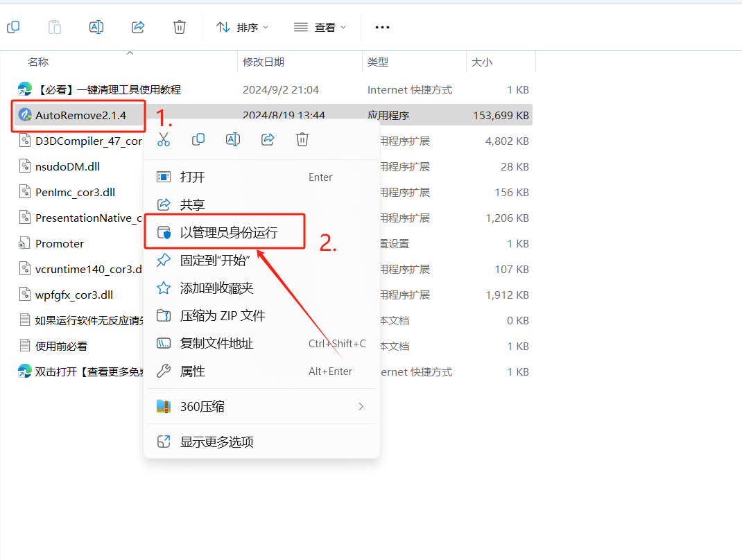Click the 107 KB size cell
The image size is (742, 560).
pyautogui.click(x=512, y=269)
